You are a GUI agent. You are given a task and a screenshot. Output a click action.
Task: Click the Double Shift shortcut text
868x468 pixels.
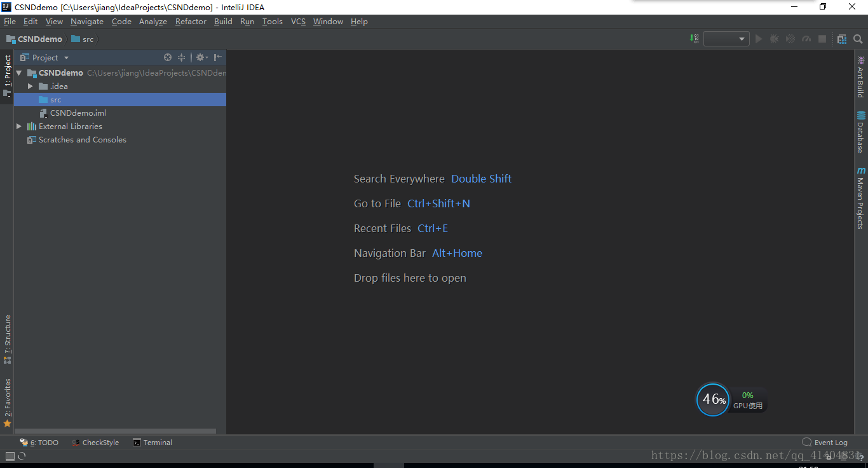pos(481,179)
